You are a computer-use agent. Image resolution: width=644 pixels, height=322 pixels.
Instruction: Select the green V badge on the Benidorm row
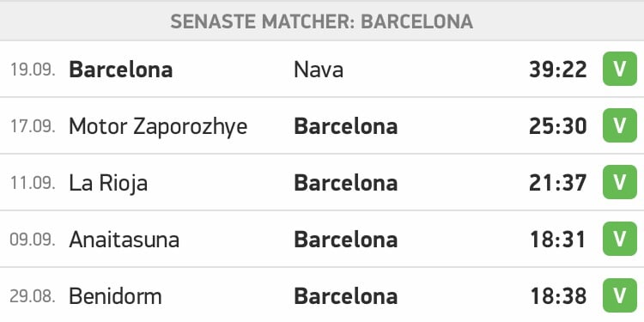coord(620,295)
